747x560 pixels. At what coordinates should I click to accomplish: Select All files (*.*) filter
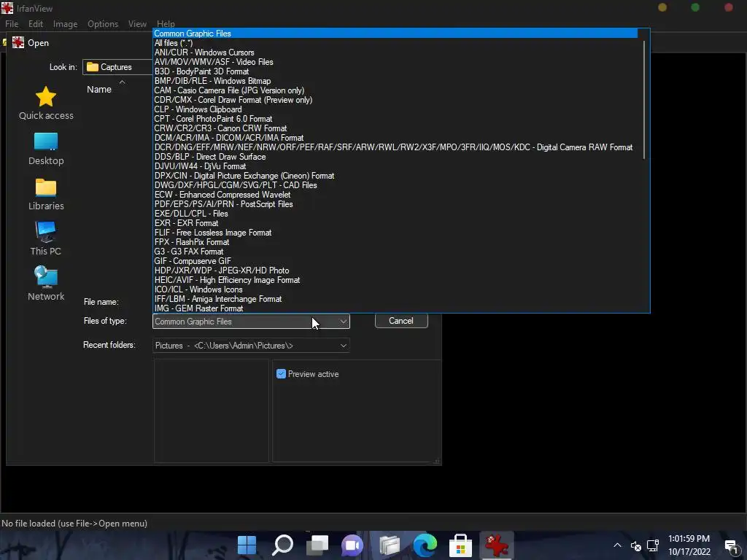pyautogui.click(x=395, y=43)
